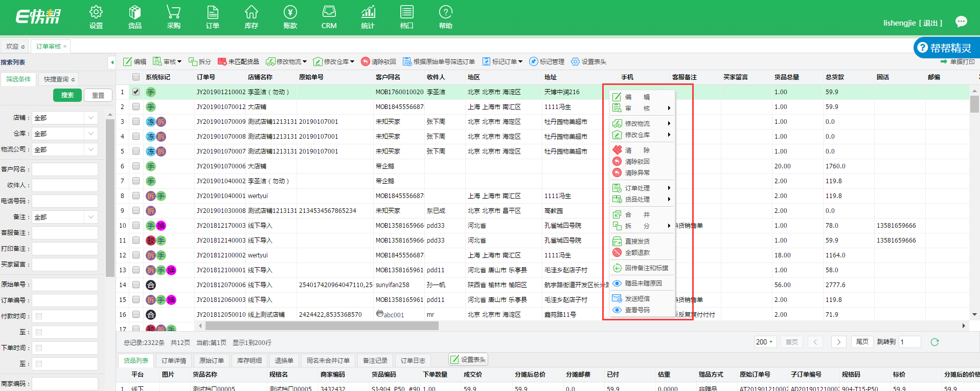Check the row for order JY201812070006
The width and height of the screenshot is (980, 391).
(136, 285)
